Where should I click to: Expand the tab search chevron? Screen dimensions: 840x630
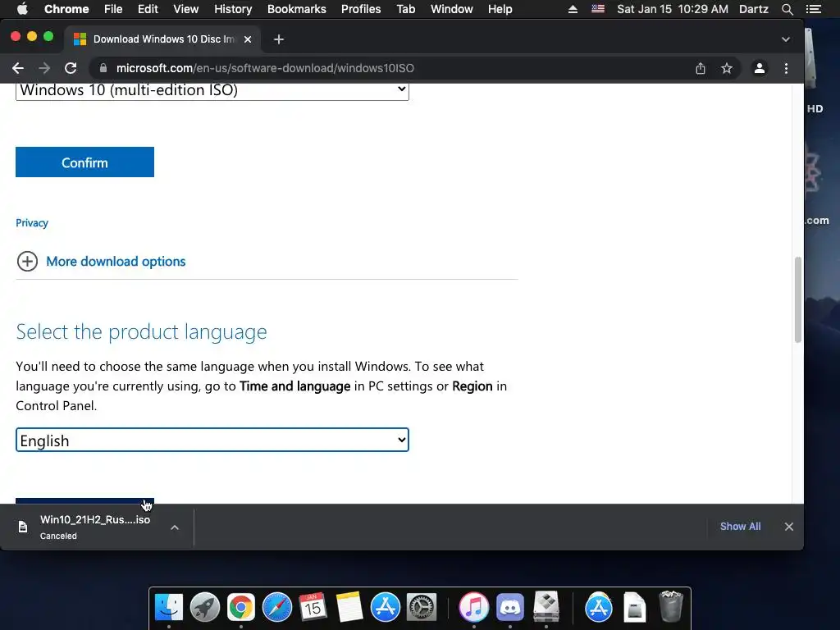(785, 39)
